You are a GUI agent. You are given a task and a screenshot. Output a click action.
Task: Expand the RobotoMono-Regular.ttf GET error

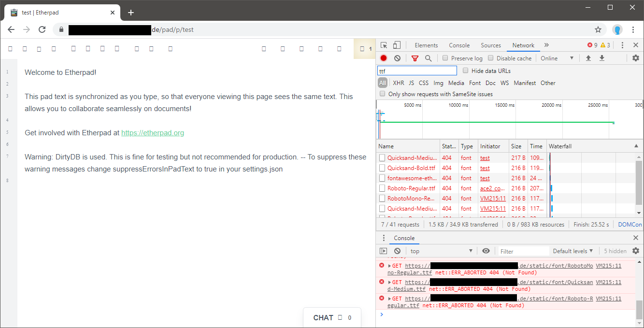[x=390, y=266]
